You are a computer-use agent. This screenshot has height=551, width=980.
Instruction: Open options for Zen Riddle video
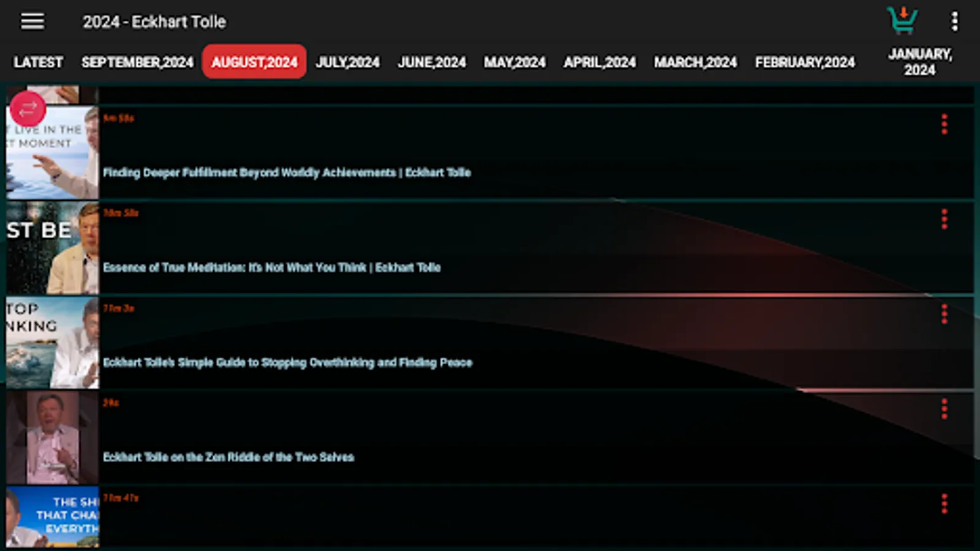tap(944, 409)
